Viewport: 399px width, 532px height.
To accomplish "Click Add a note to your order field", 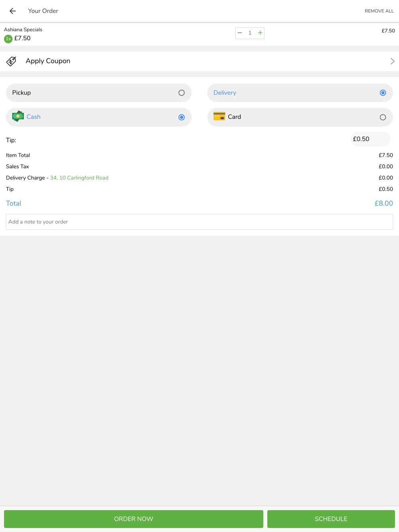I will click(x=199, y=222).
